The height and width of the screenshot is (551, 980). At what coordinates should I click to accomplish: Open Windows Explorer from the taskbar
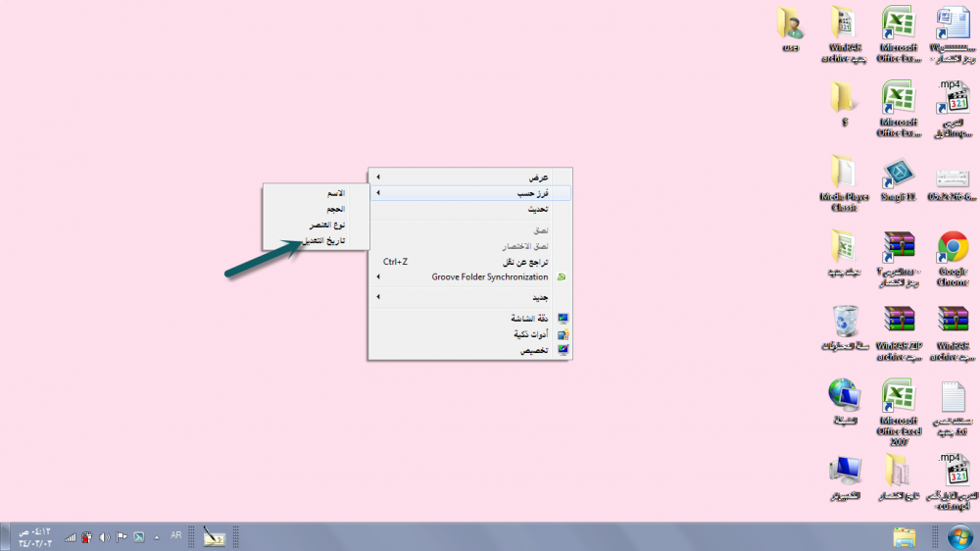point(905,536)
